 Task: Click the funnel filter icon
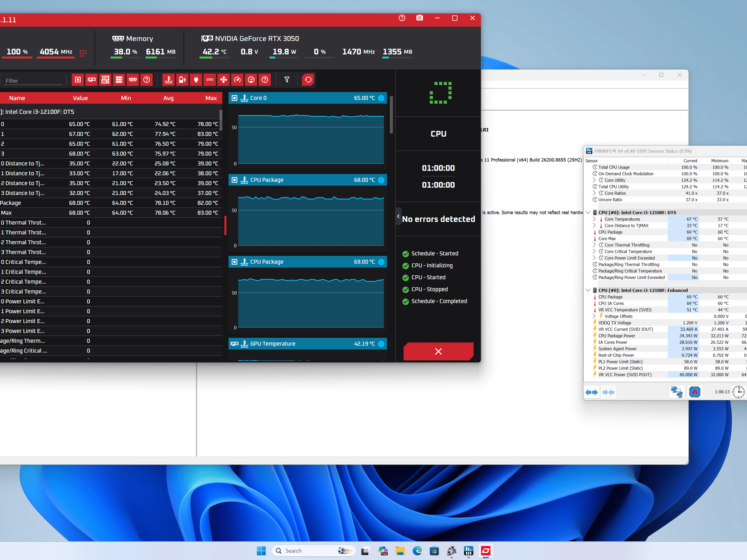[287, 79]
